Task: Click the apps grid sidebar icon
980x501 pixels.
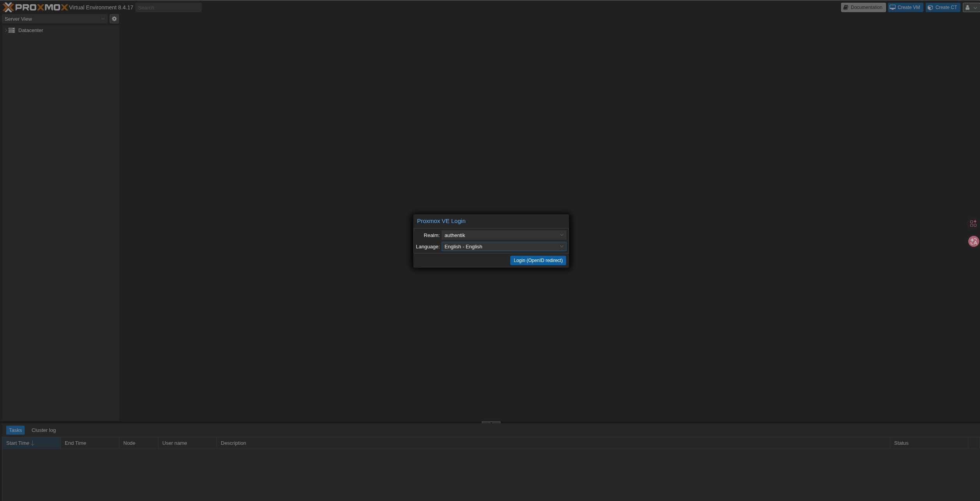Action: (x=973, y=223)
